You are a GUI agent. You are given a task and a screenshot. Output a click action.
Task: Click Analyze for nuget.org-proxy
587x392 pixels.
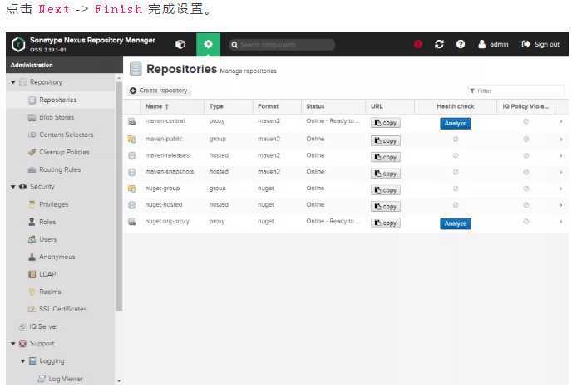pyautogui.click(x=456, y=223)
